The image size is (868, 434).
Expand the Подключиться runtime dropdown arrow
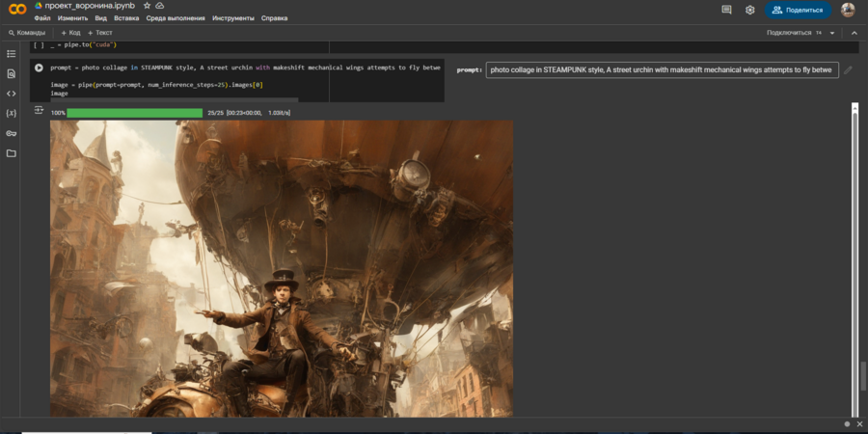[x=832, y=33]
